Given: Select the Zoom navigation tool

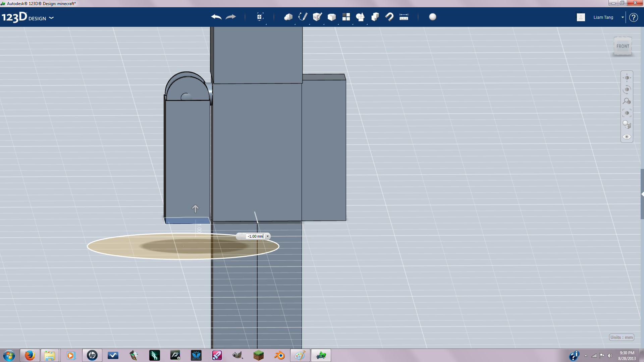Looking at the screenshot, I should click(x=627, y=101).
